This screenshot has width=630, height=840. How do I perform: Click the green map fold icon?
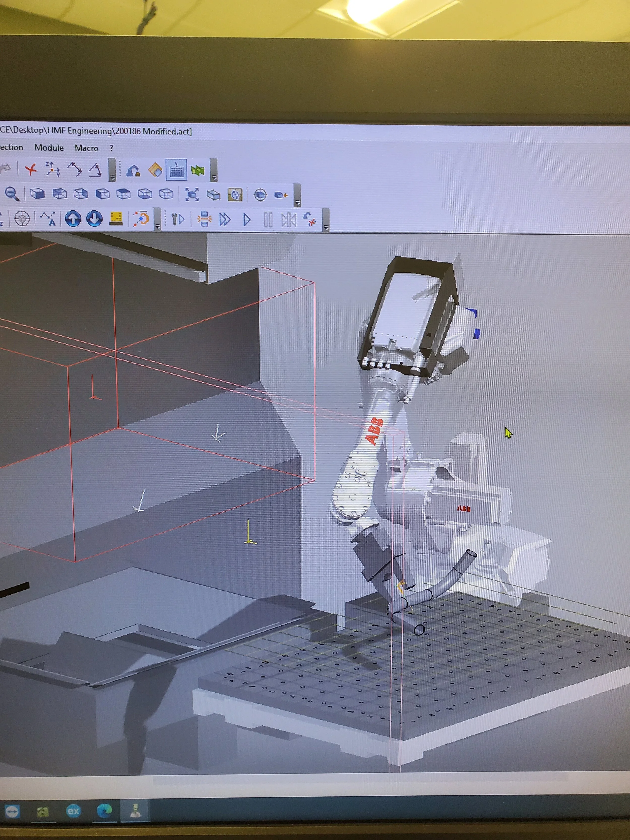point(198,171)
